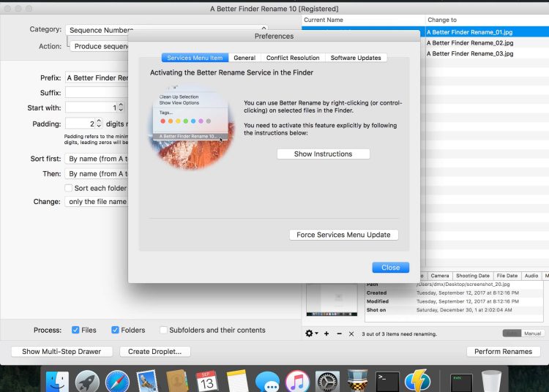Open the Software Updates tab
Image resolution: width=549 pixels, height=392 pixels.
point(355,58)
